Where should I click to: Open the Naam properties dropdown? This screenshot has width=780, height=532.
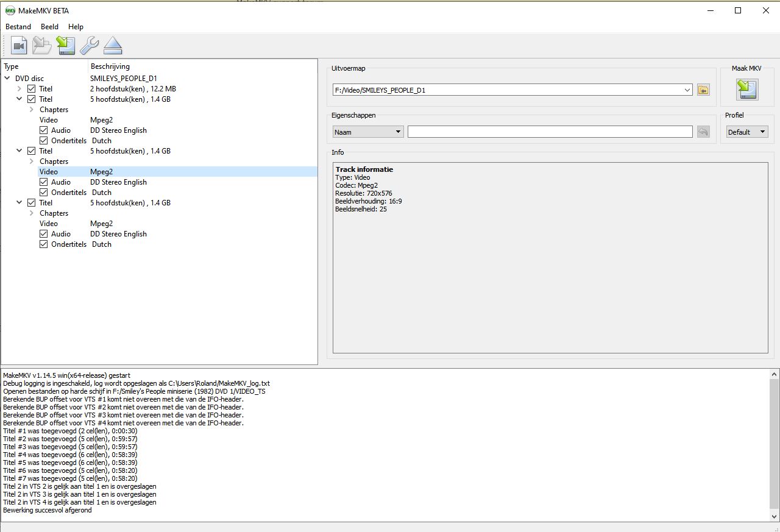(368, 132)
